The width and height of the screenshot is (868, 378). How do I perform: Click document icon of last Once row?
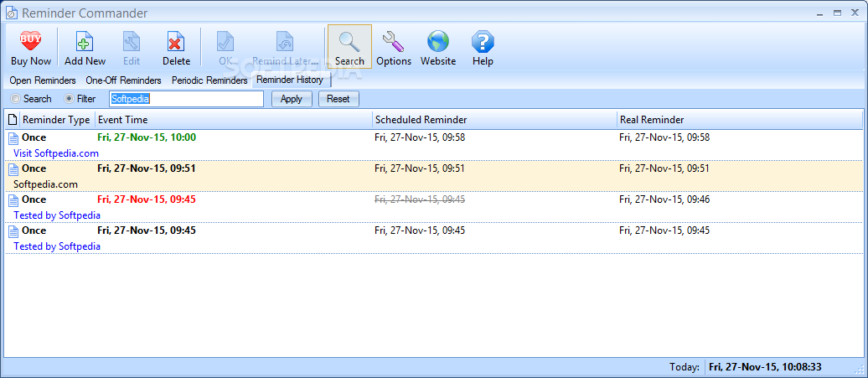coord(13,230)
